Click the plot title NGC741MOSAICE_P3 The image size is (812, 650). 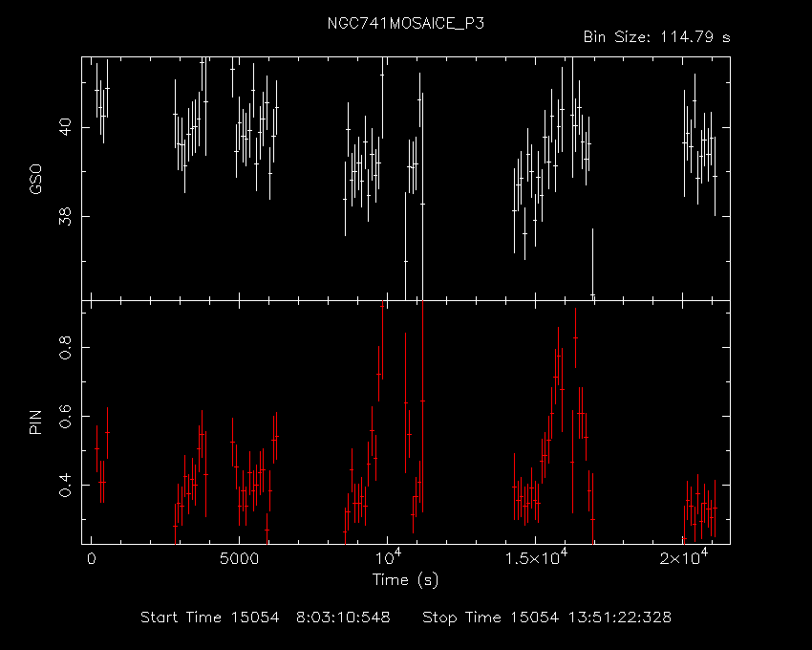tap(405, 23)
